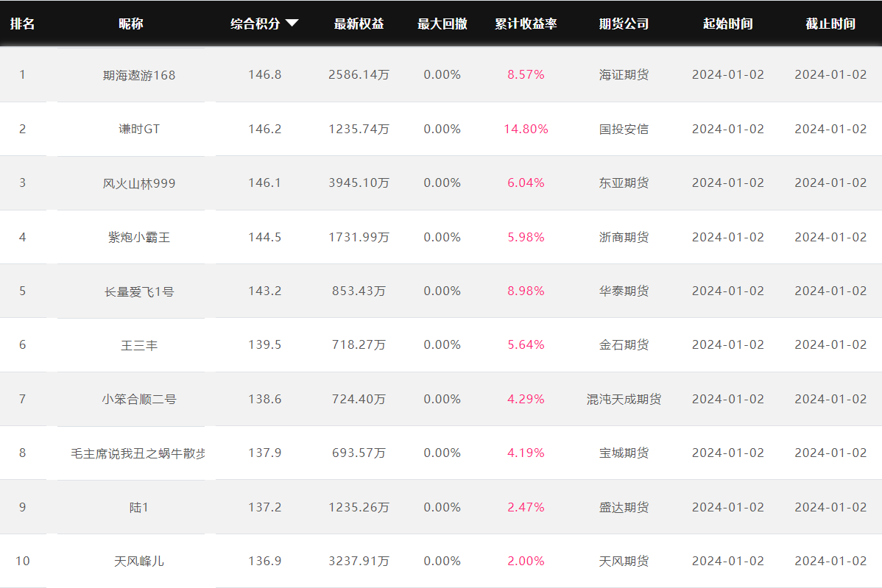Click return rate 8.57%
Image resolution: width=882 pixels, height=588 pixels.
(x=526, y=75)
